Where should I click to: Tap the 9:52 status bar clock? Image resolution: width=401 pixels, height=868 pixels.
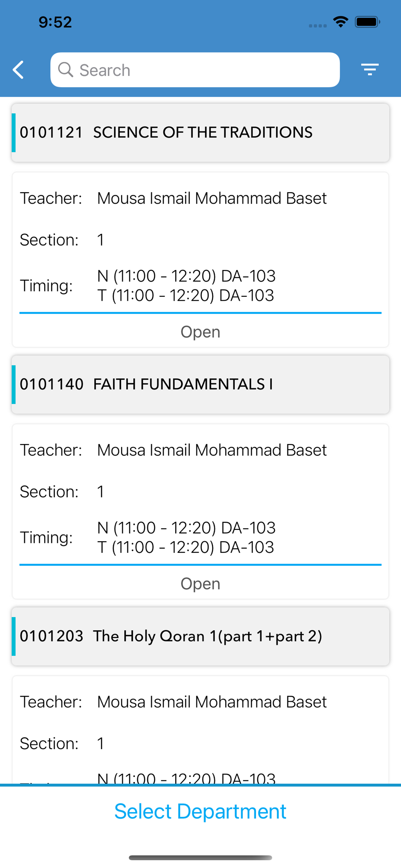(55, 22)
